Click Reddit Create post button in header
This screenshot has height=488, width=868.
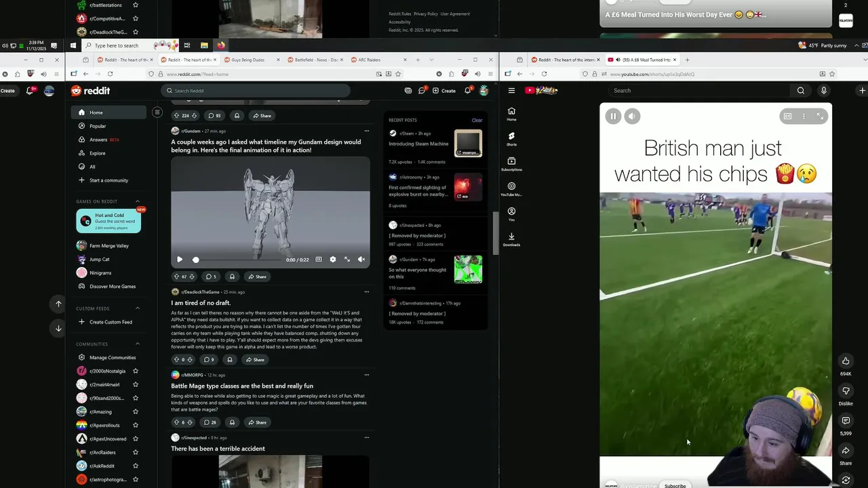click(444, 91)
